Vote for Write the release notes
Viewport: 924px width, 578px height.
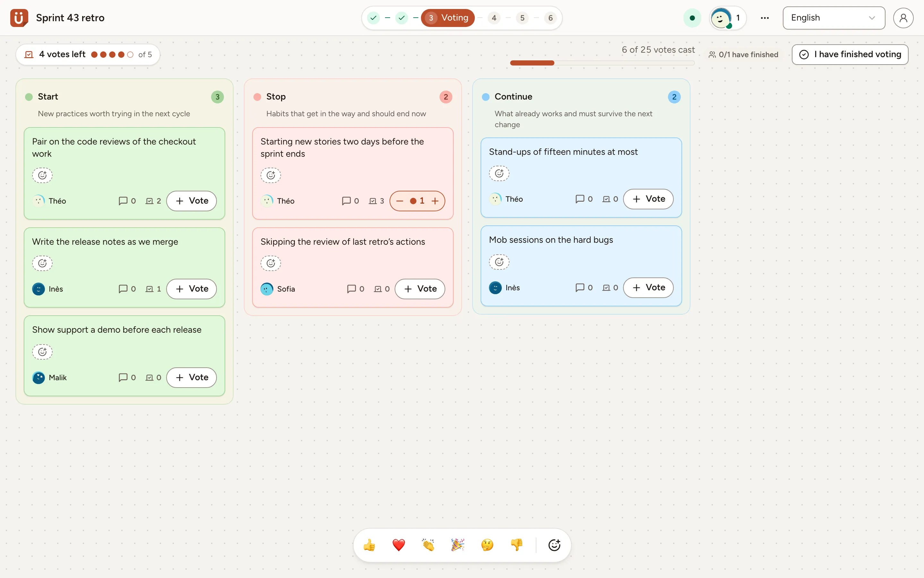[x=191, y=289]
